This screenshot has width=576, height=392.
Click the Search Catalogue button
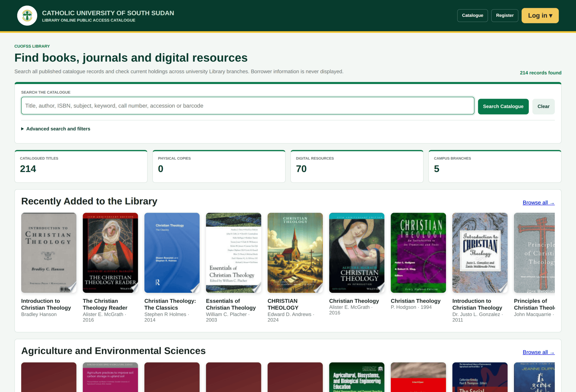click(x=503, y=106)
